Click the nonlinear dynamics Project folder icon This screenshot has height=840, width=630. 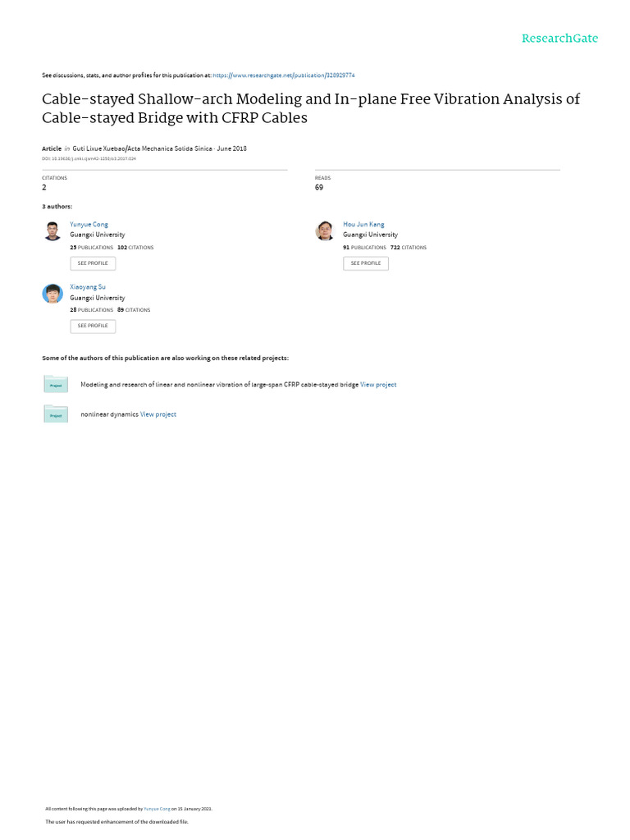click(x=56, y=414)
